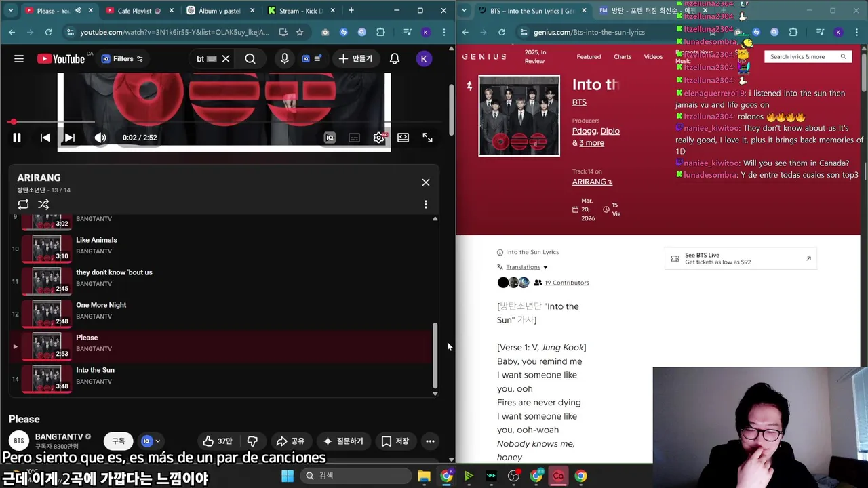Play Like Animals from the playlist
This screenshot has width=868, height=488.
tap(220, 248)
